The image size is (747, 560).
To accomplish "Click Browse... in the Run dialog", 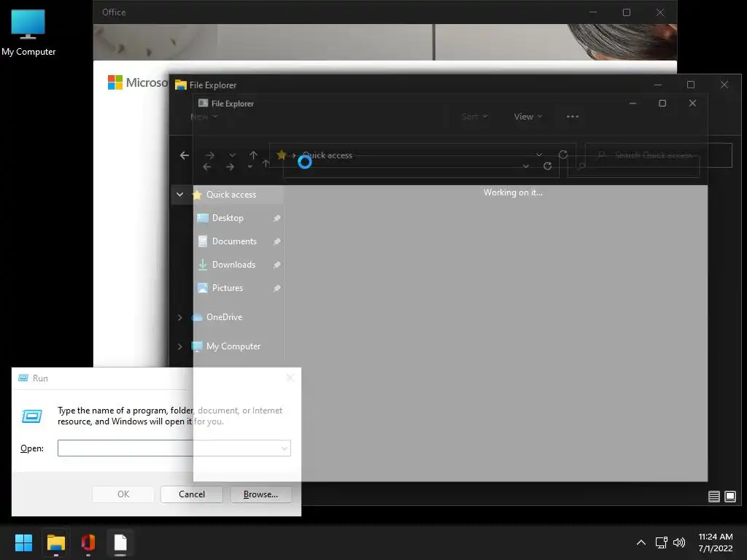I will coord(260,494).
